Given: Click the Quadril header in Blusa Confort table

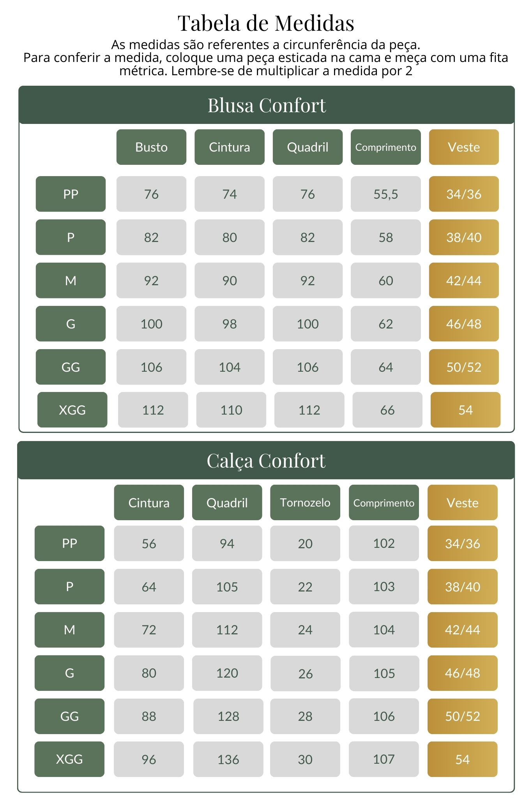Looking at the screenshot, I should pyautogui.click(x=308, y=147).
